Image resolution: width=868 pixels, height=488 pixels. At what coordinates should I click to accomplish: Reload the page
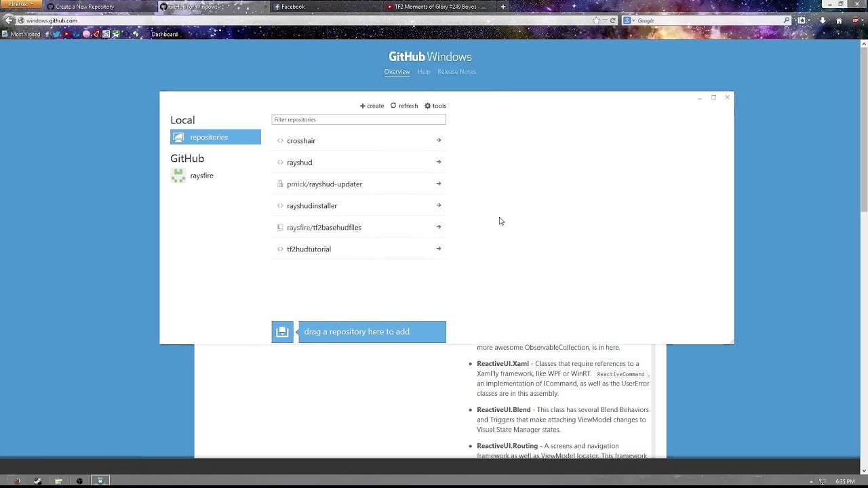coord(612,20)
